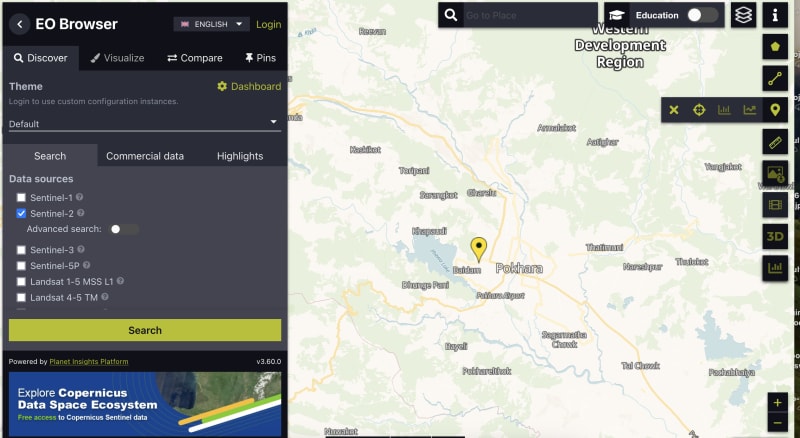
Task: Click the search magnifier icon on map
Action: 451,15
